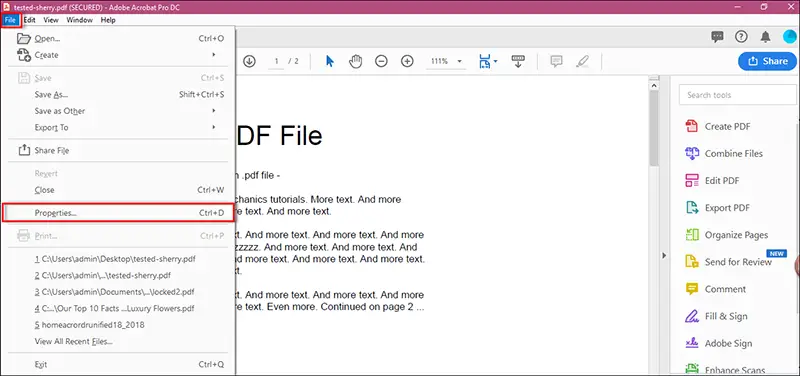Select the Hand pan tool
This screenshot has width=800, height=376.
[x=355, y=61]
